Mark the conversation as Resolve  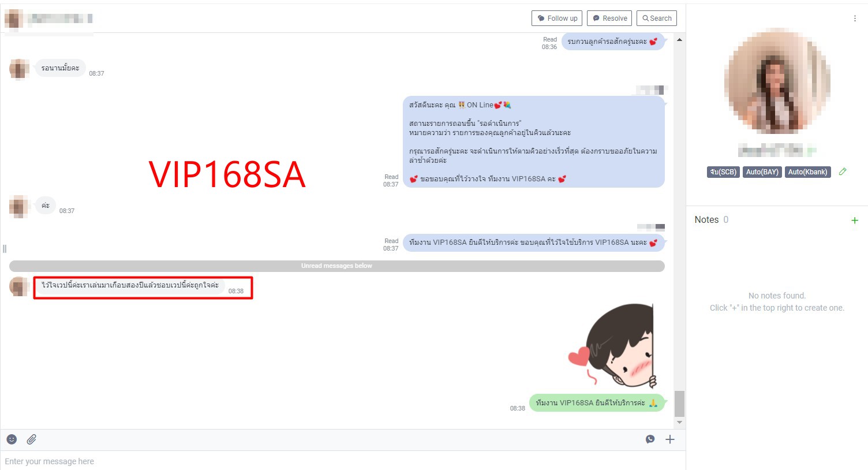[x=609, y=18]
